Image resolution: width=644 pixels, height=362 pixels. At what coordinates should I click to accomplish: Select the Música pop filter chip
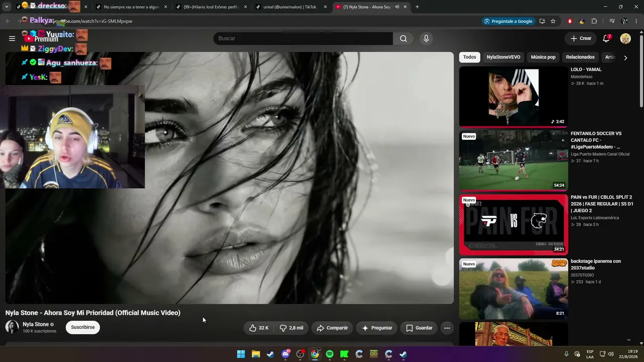pos(543,57)
